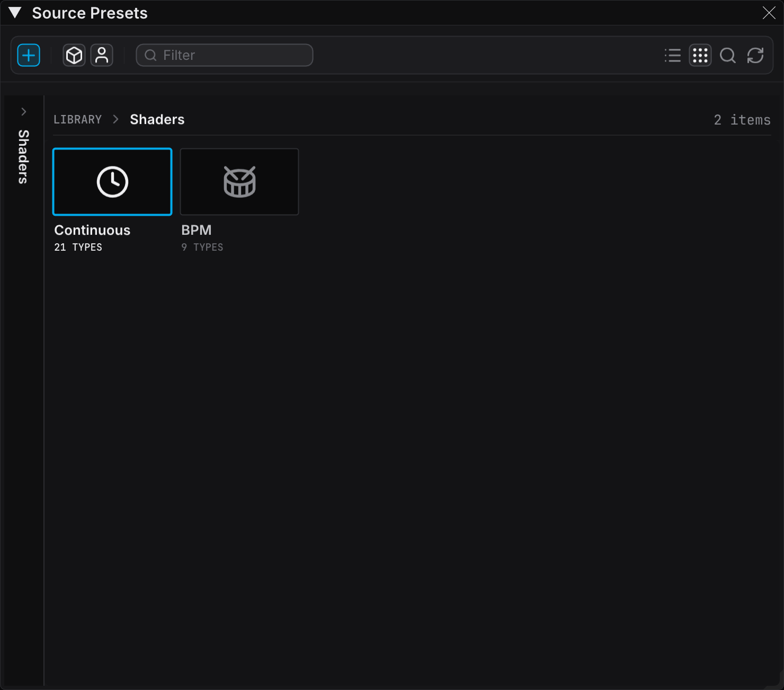Expand the sidebar with the chevron
The width and height of the screenshot is (784, 690).
[24, 111]
